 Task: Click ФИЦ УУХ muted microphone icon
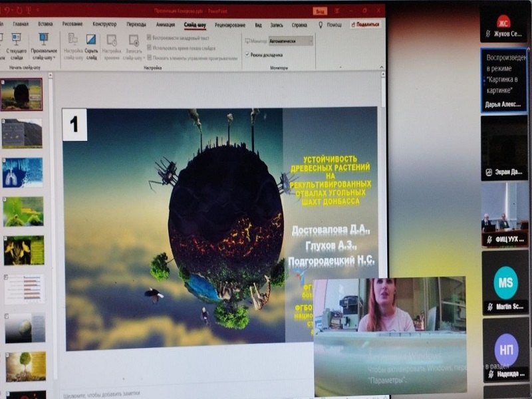(489, 239)
